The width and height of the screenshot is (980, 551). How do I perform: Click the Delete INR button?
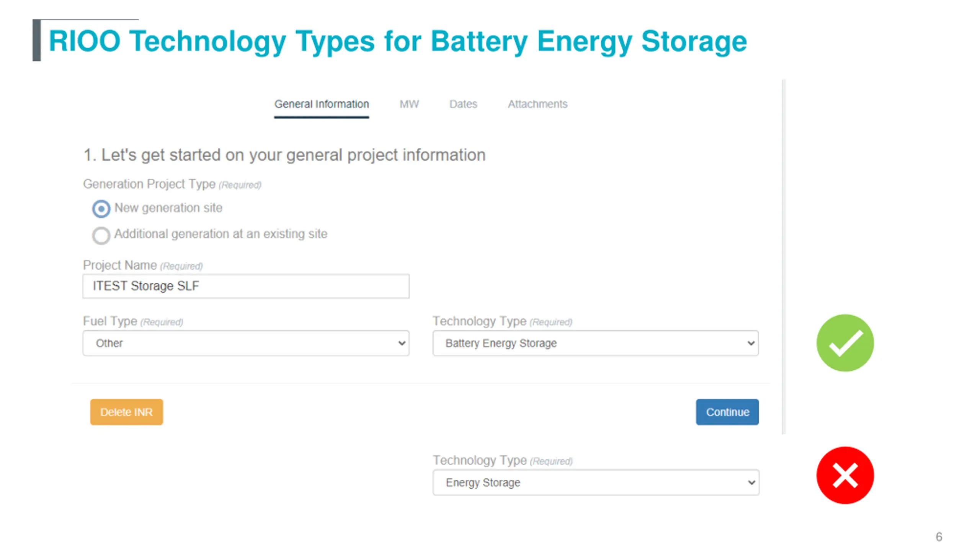126,412
